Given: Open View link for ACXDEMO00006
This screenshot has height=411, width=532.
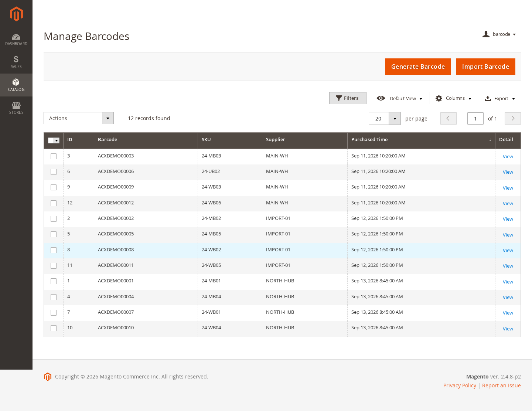Looking at the screenshot, I should click(x=508, y=172).
